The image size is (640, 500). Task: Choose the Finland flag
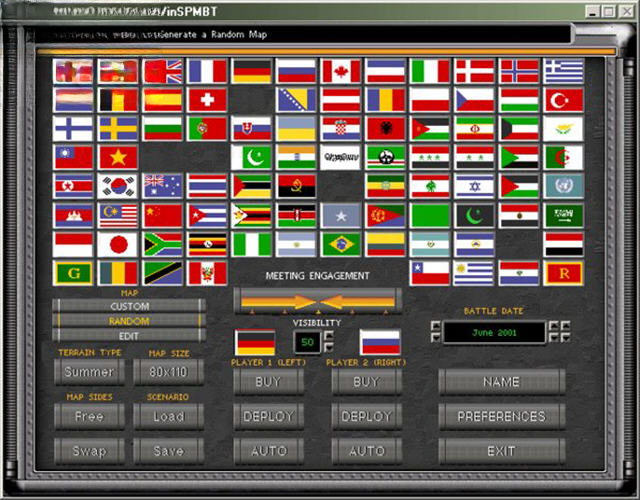[x=73, y=129]
